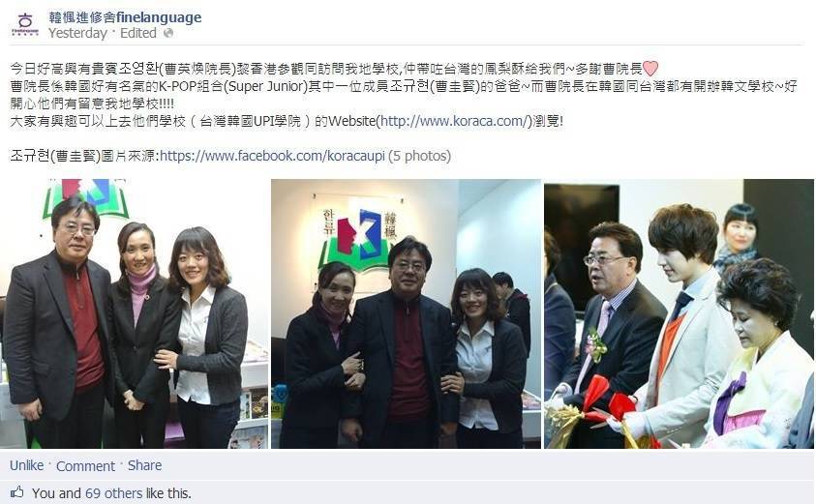Viewport: 816px width, 504px height.
Task: Click Share under the post
Action: click(x=144, y=465)
